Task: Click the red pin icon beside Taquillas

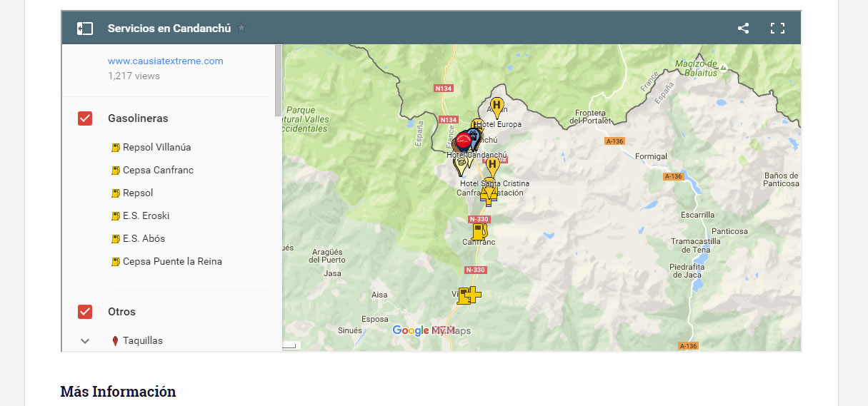Action: 114,341
